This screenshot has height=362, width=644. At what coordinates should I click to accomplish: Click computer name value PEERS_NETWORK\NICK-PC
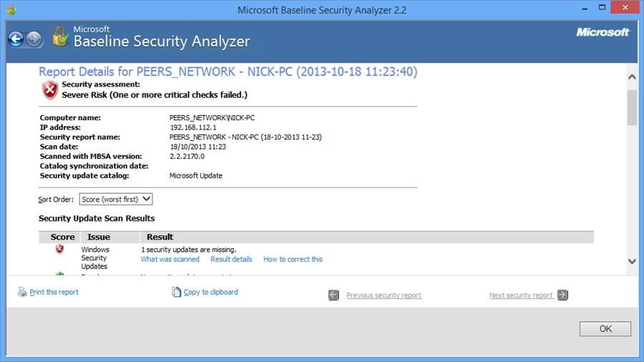(212, 118)
